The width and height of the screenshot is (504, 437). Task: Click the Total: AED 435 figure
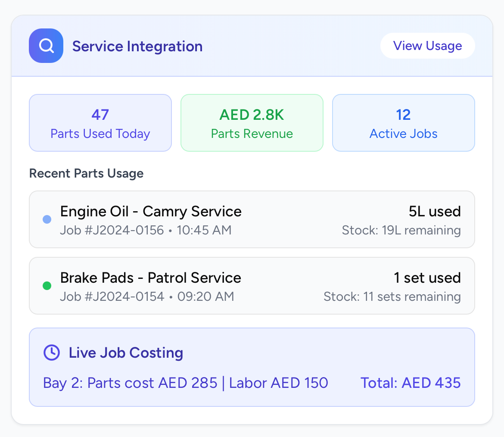411,383
